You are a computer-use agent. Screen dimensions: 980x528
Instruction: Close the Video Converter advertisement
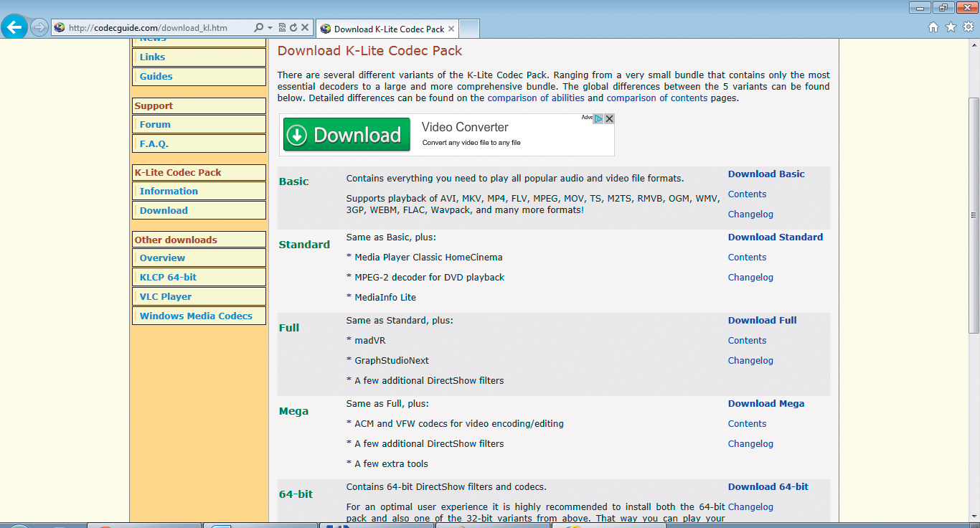pyautogui.click(x=609, y=118)
